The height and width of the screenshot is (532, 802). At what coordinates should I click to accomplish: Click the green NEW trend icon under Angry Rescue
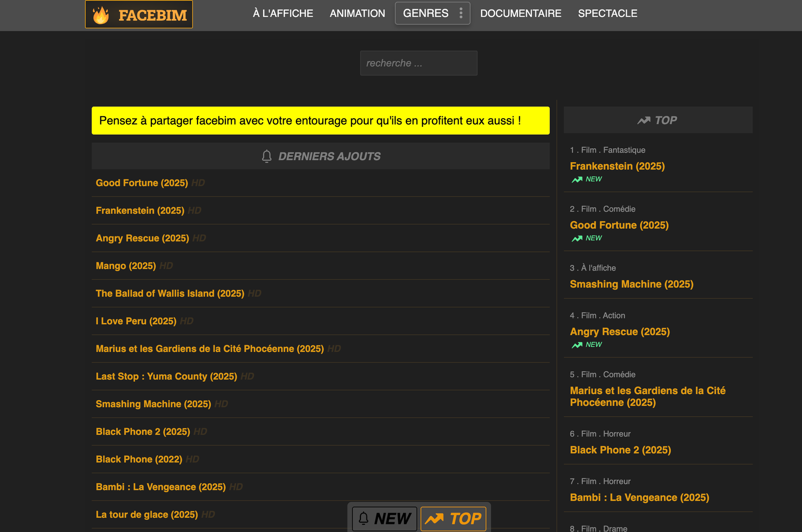pos(577,345)
